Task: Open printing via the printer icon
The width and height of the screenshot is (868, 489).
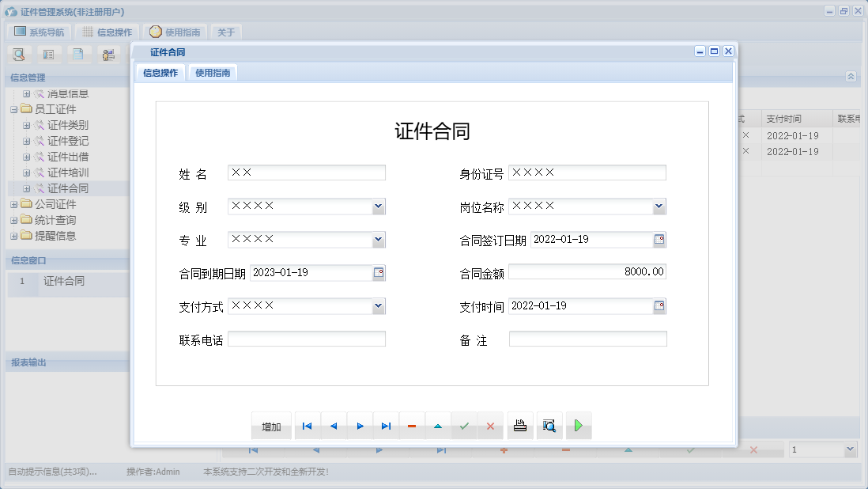Action: tap(520, 426)
